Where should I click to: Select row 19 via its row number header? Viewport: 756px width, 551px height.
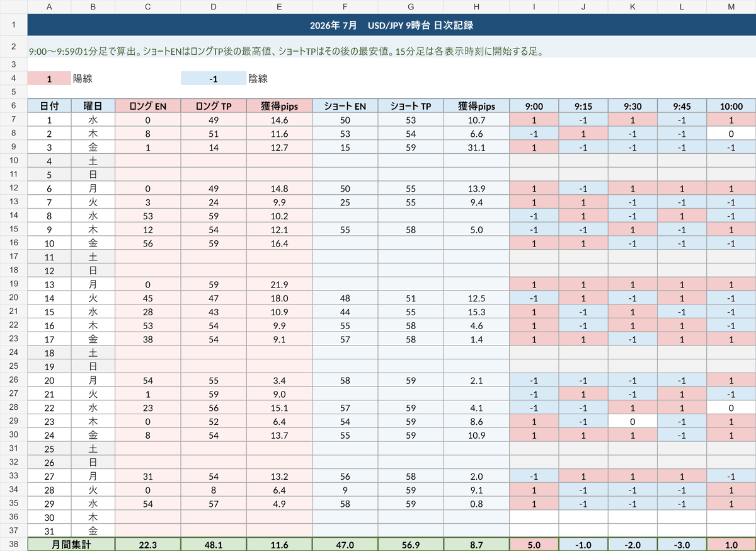coord(14,284)
